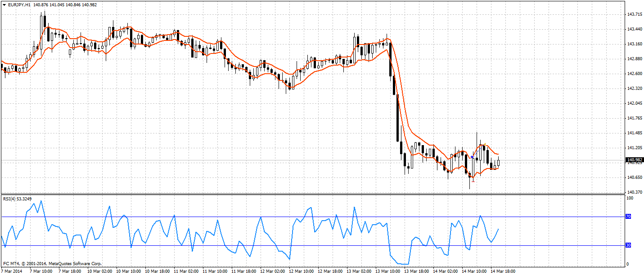644x275 pixels.
Task: Click price scale value 141.485
Action: pyautogui.click(x=634, y=133)
